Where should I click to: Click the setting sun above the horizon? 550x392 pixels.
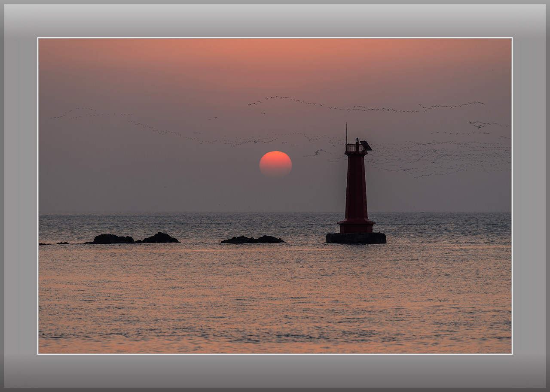tap(275, 164)
